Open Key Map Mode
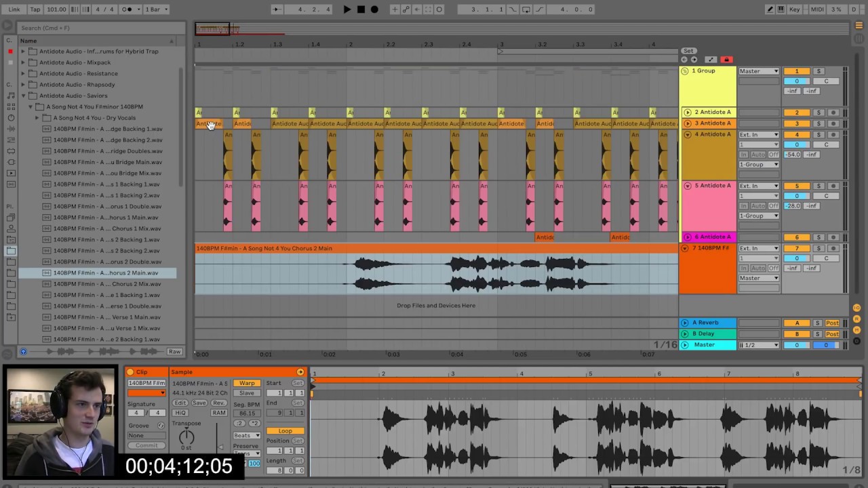868x488 pixels. click(795, 9)
